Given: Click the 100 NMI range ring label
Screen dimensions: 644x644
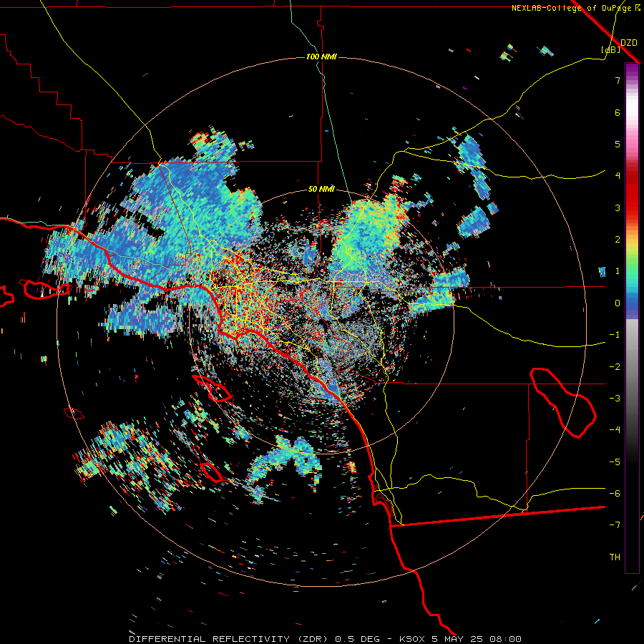Looking at the screenshot, I should pyautogui.click(x=321, y=57).
